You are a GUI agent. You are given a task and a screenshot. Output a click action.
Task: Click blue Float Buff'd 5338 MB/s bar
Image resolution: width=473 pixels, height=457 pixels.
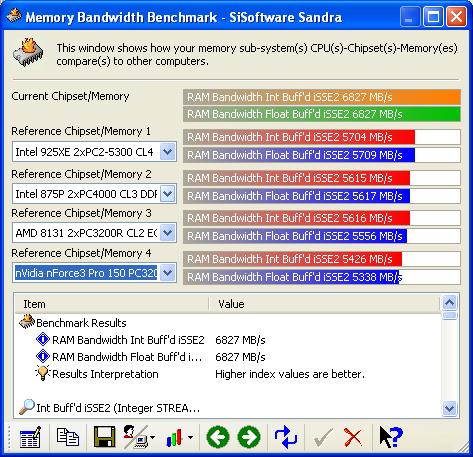[x=291, y=277]
